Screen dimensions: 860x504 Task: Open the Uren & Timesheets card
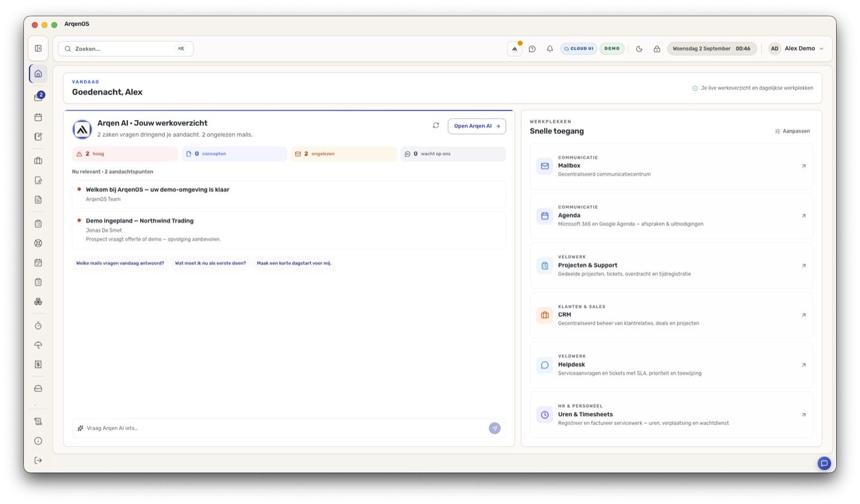pyautogui.click(x=671, y=415)
